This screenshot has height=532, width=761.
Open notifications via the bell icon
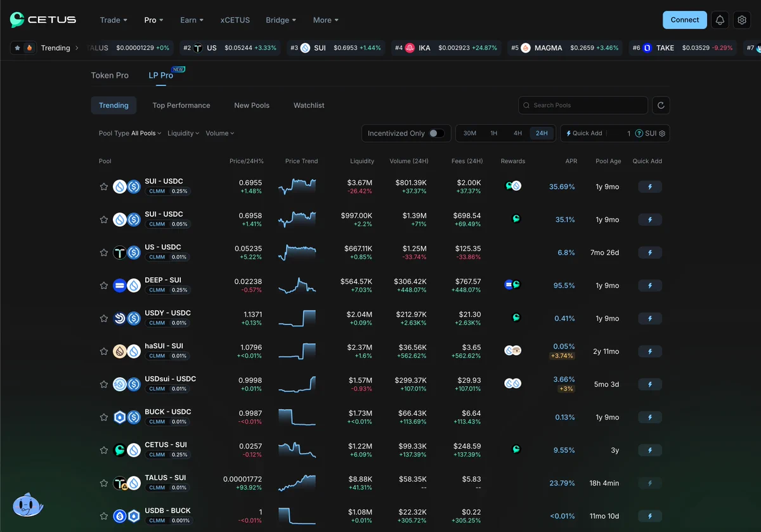point(720,20)
